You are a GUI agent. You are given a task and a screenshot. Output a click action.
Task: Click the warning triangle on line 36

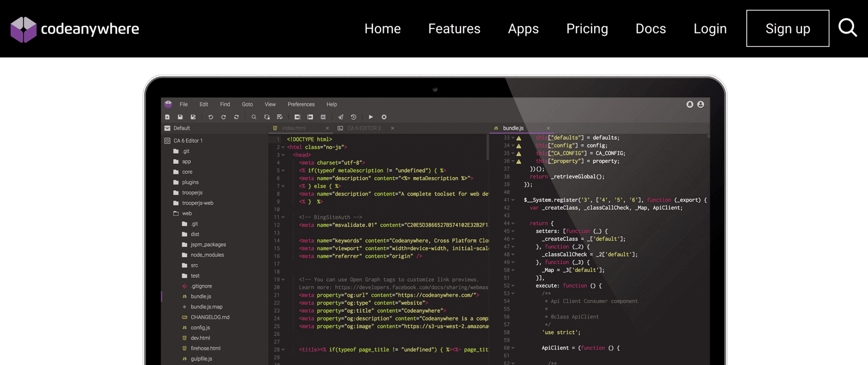(519, 162)
